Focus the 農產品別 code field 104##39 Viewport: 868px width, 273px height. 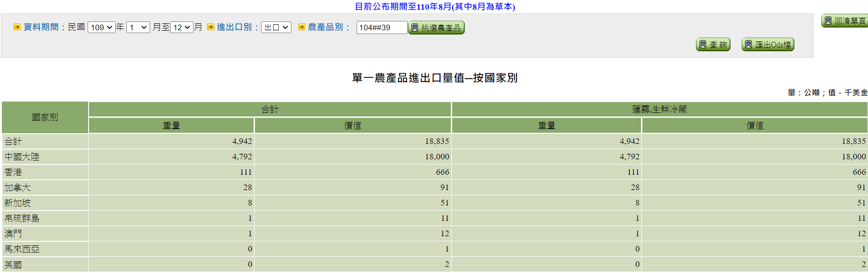pyautogui.click(x=381, y=27)
